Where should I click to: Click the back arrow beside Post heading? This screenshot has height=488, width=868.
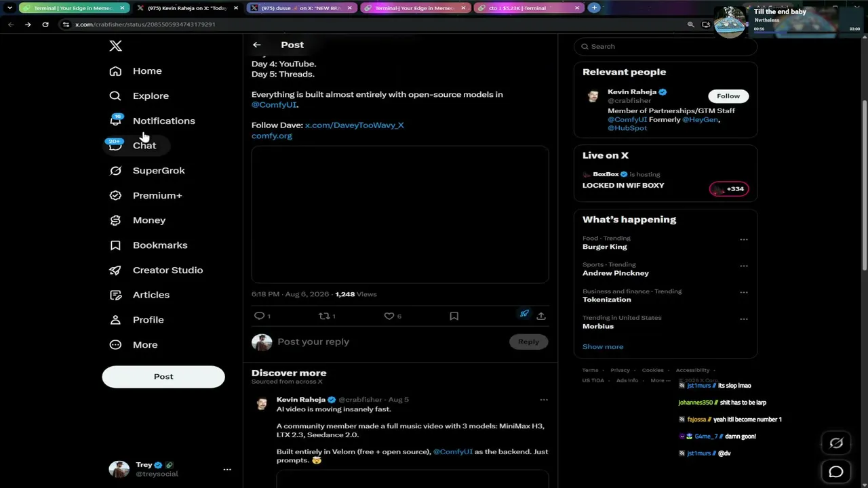(x=256, y=45)
